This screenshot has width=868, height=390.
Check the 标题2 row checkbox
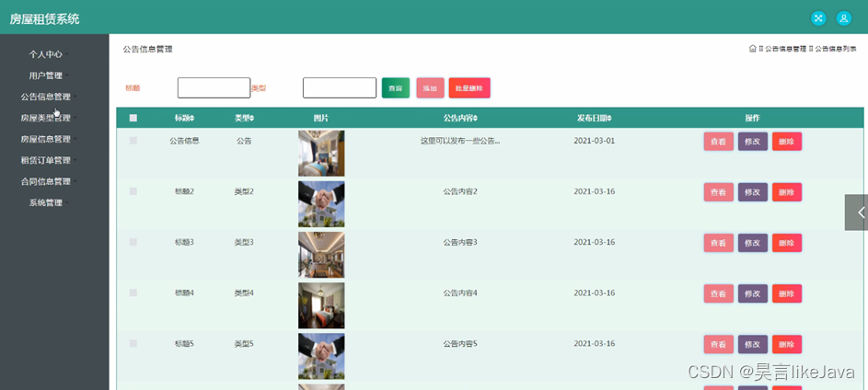[133, 191]
